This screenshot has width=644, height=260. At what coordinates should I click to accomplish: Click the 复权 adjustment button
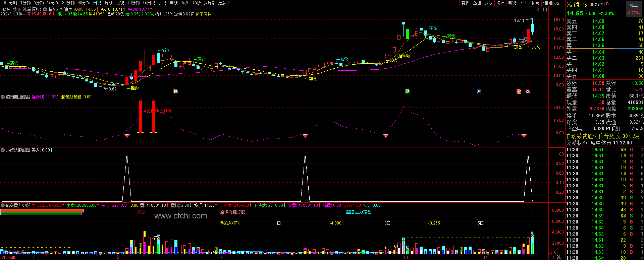click(466, 3)
